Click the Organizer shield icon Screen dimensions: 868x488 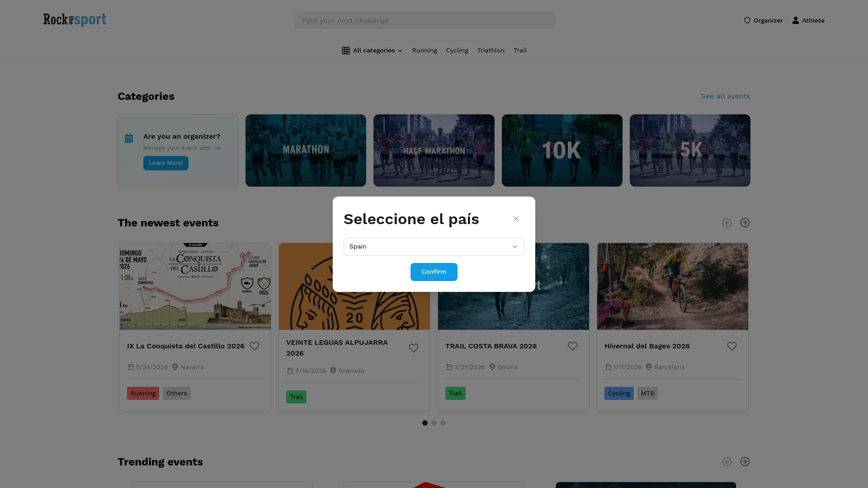click(747, 20)
